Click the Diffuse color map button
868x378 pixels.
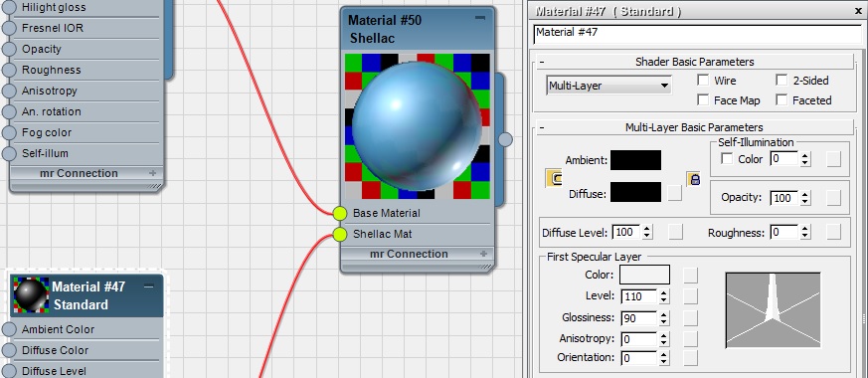click(675, 193)
